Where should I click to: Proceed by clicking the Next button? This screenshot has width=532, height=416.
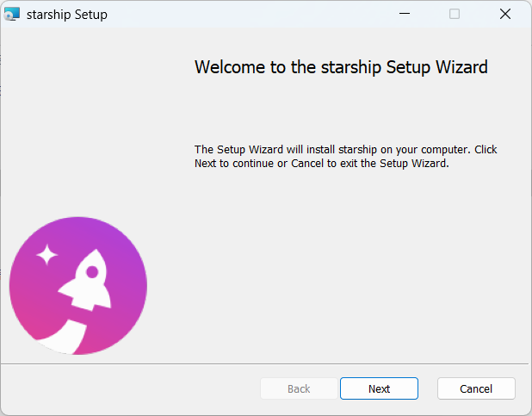click(379, 388)
